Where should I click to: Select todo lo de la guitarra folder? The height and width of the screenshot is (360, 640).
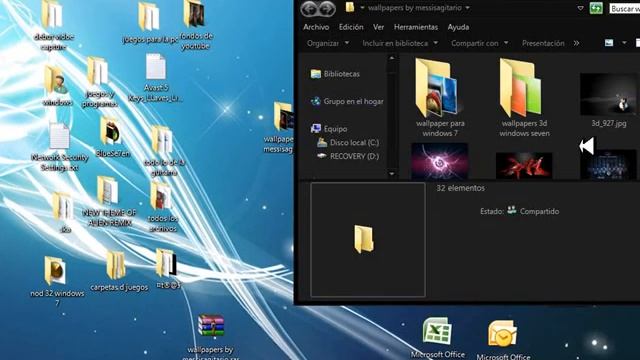point(163,151)
